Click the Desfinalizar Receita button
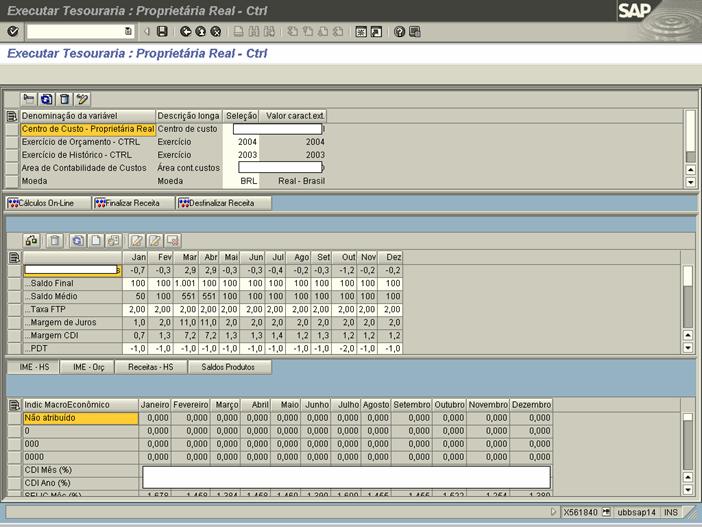The height and width of the screenshot is (527, 702). [x=223, y=203]
